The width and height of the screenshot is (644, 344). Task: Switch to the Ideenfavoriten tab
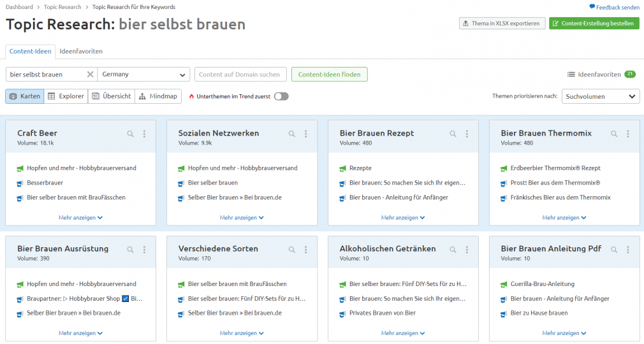81,52
